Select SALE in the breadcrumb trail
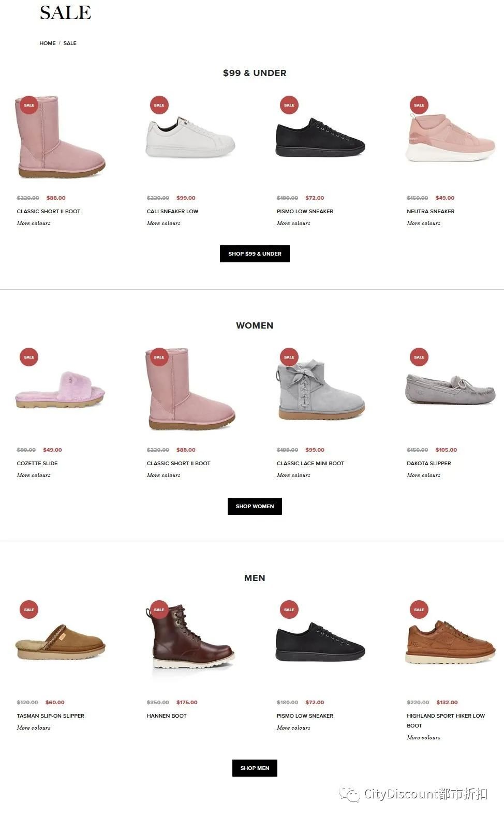 click(70, 43)
